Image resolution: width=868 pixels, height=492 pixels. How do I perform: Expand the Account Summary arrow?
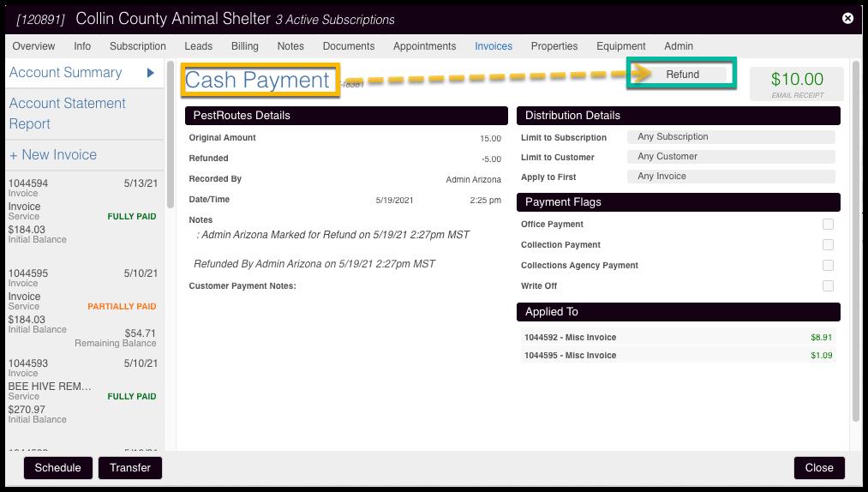(x=150, y=73)
